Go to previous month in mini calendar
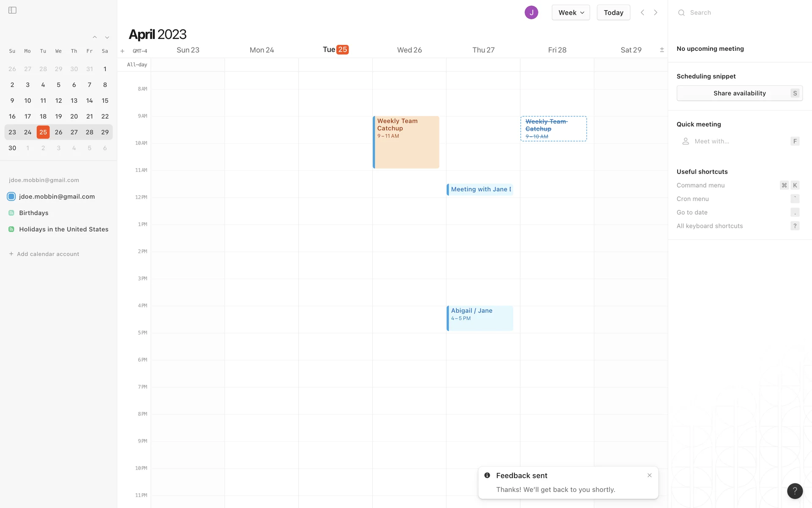 tap(95, 37)
